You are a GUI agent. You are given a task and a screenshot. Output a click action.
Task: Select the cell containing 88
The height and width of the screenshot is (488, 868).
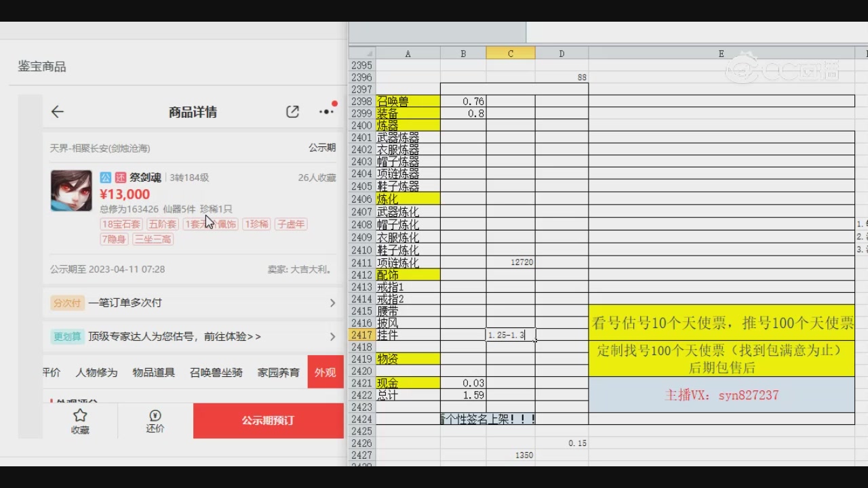561,78
